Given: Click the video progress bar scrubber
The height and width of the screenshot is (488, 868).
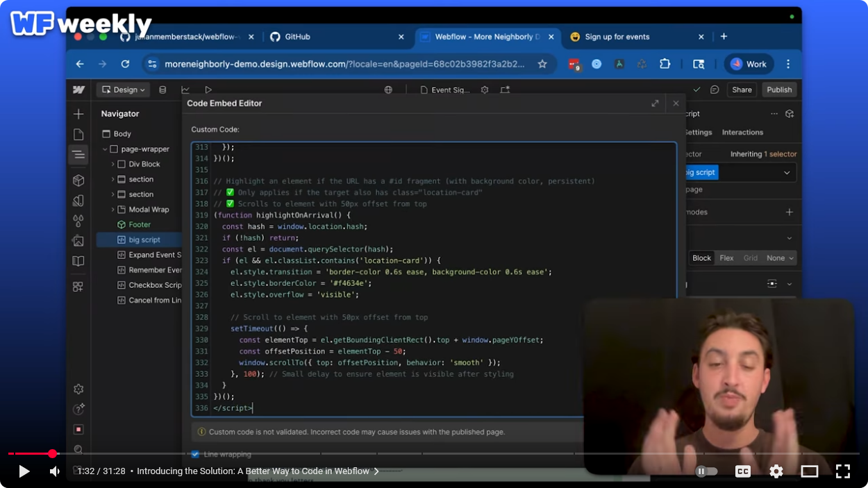Looking at the screenshot, I should [x=52, y=454].
